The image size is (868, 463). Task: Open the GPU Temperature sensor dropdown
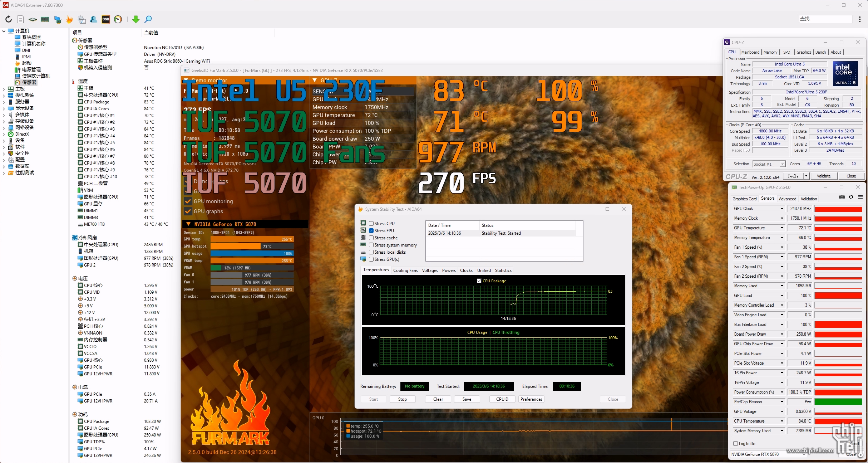[782, 228]
